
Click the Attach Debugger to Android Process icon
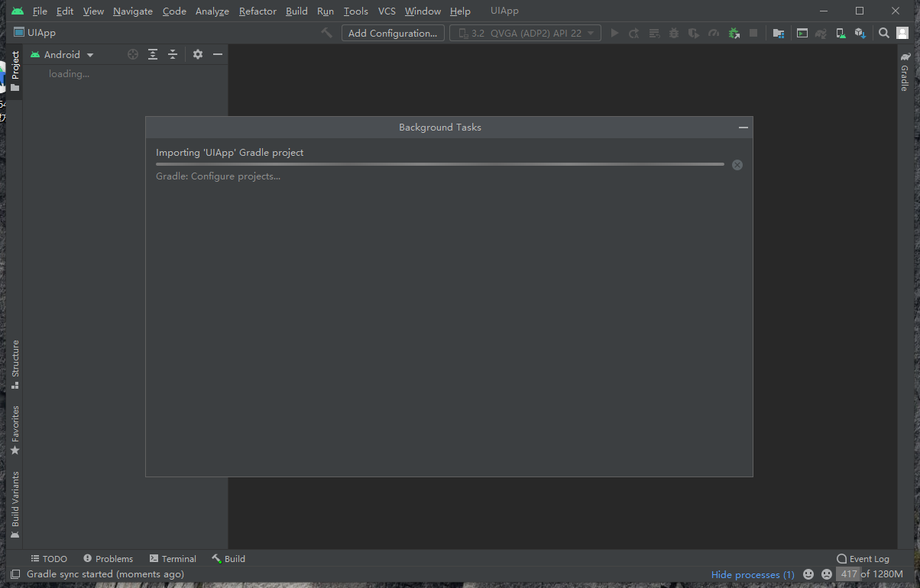click(x=734, y=33)
